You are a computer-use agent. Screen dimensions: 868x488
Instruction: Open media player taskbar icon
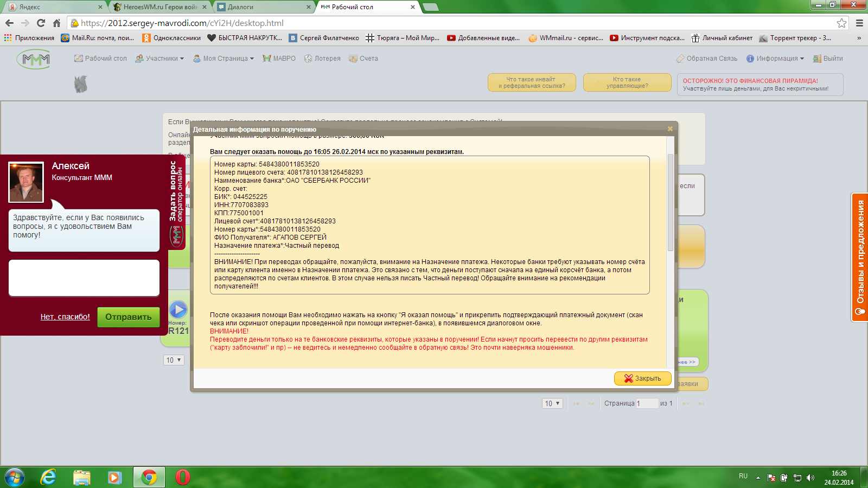pyautogui.click(x=114, y=477)
